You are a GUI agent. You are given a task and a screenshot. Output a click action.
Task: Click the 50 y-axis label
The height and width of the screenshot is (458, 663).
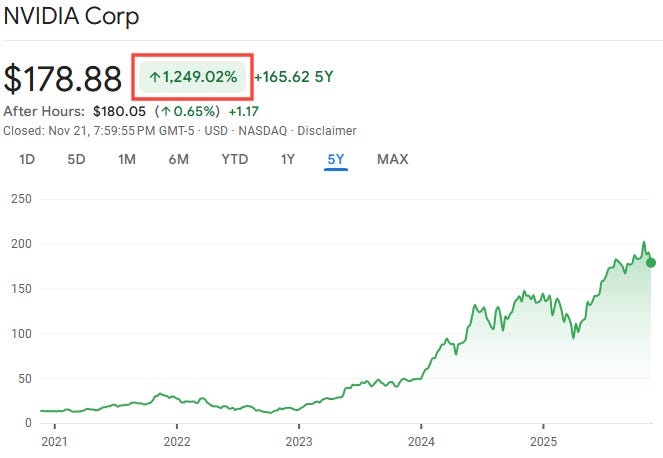coord(25,378)
